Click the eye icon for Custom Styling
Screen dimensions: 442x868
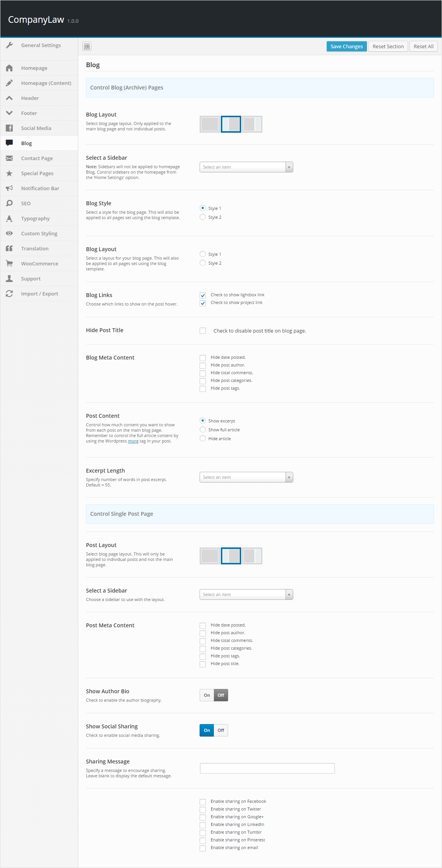point(10,233)
